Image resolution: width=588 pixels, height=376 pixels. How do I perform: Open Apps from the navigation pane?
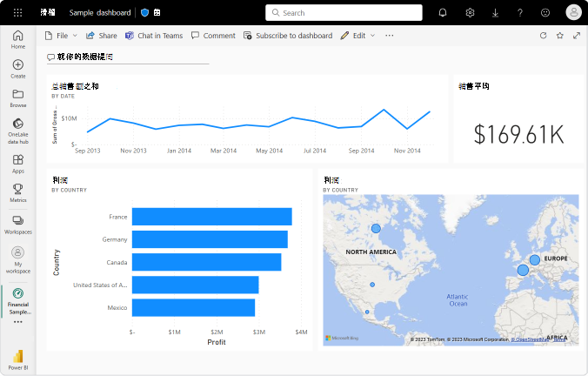[18, 164]
